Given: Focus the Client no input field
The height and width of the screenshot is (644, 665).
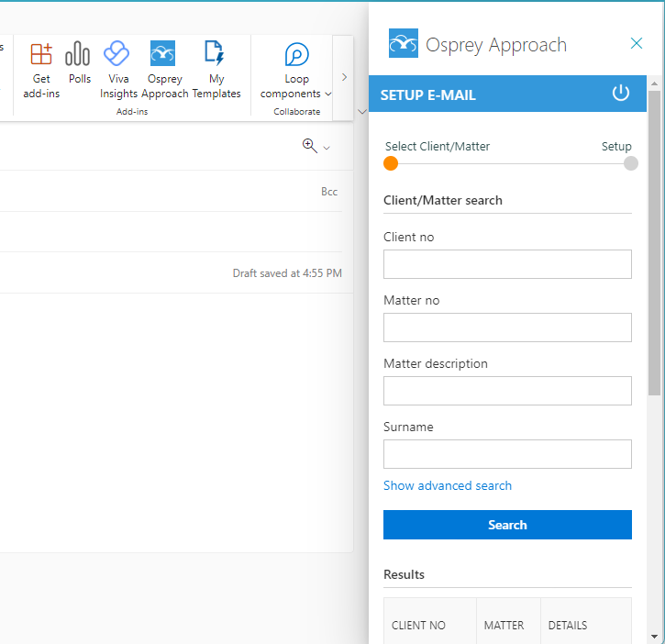Looking at the screenshot, I should 507,264.
